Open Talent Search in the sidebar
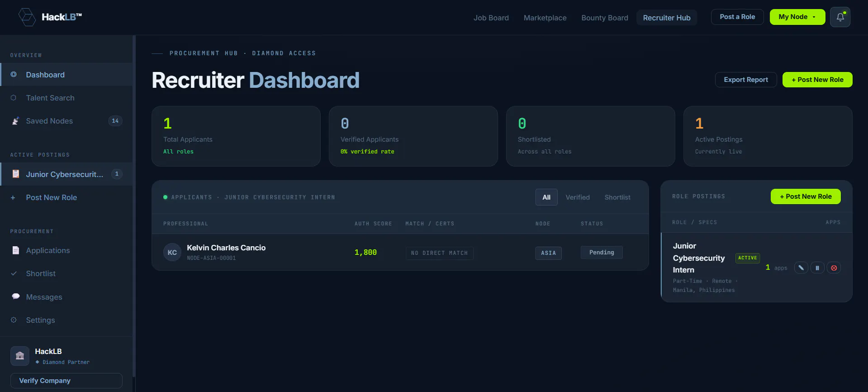This screenshot has width=868, height=392. (x=66, y=98)
